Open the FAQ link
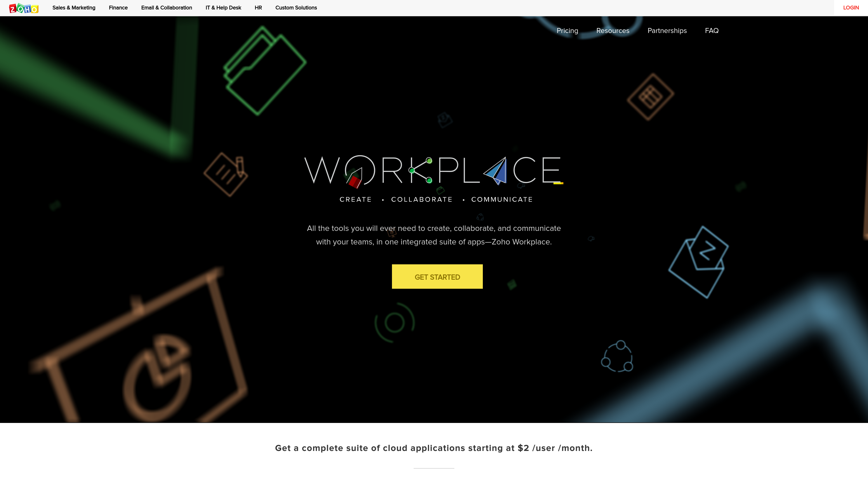868x488 pixels. [x=712, y=31]
